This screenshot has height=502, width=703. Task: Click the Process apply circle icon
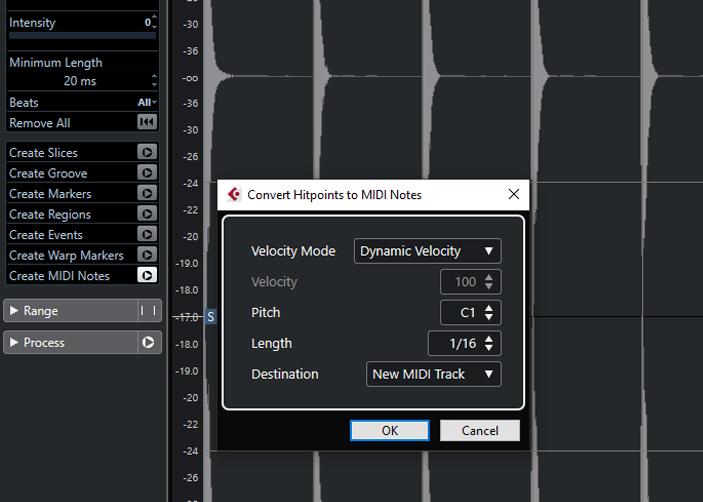(148, 342)
